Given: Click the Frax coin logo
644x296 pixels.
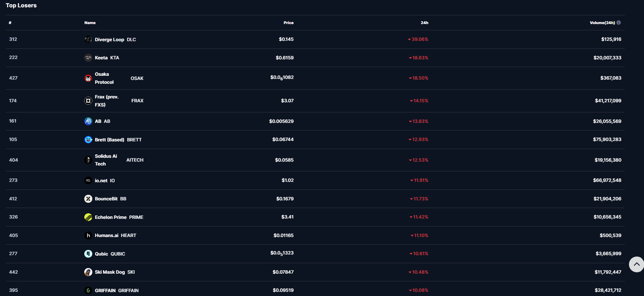Looking at the screenshot, I should pos(88,101).
